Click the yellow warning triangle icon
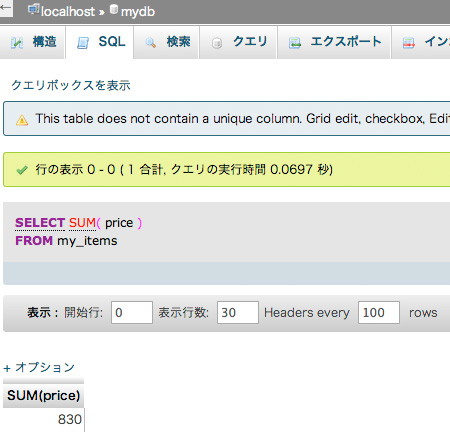 click(x=22, y=120)
